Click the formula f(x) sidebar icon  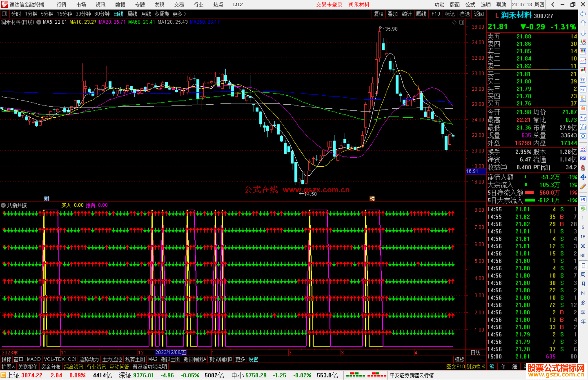pos(583,127)
